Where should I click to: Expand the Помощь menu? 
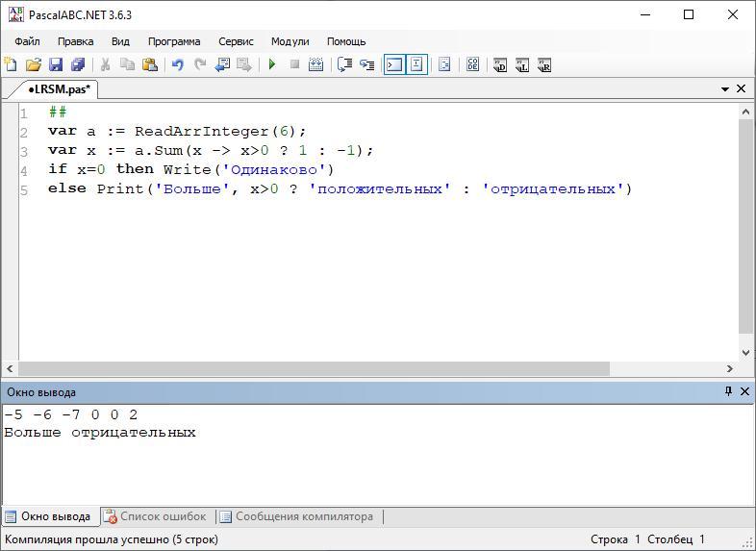click(x=346, y=41)
